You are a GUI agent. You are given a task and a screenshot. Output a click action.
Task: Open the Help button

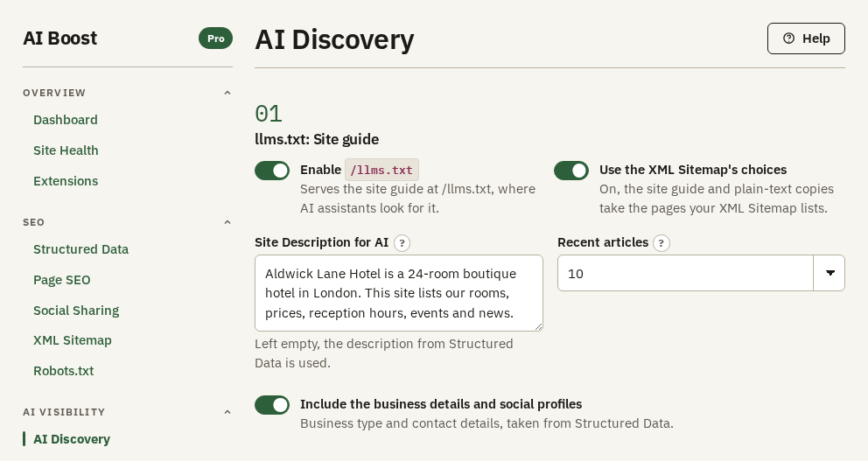(x=806, y=38)
